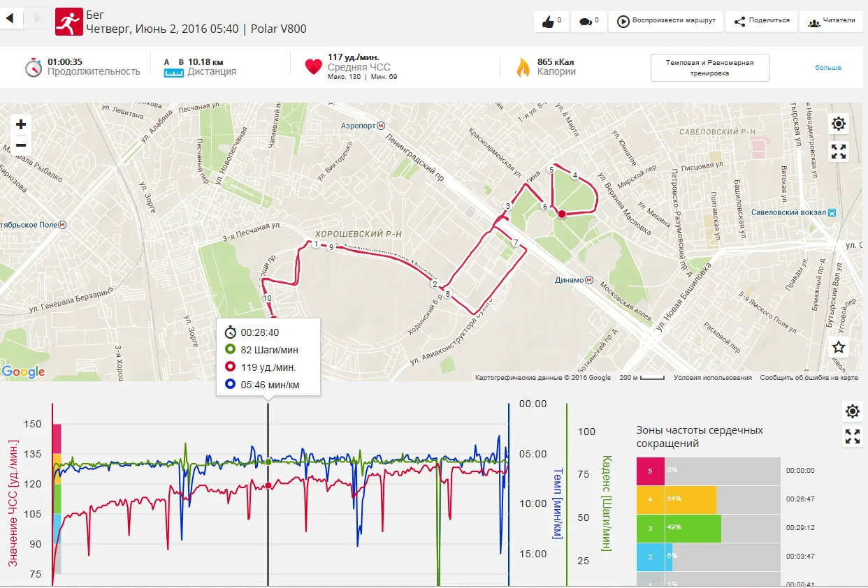Click kilometer marker 10 on route
Viewport: 868px width, 588px height.
268,299
